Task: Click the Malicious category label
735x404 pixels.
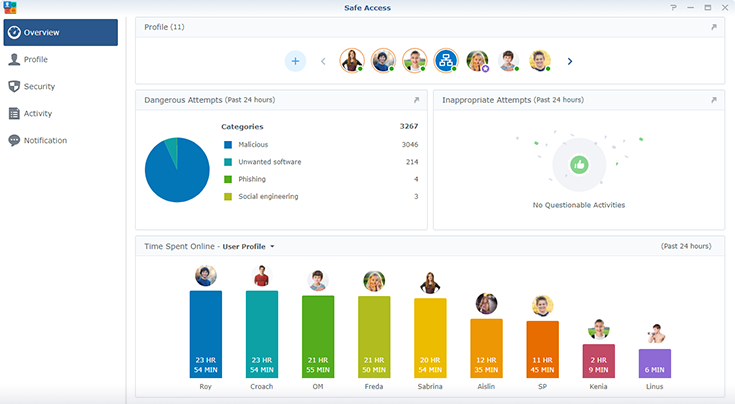Action: tap(256, 145)
